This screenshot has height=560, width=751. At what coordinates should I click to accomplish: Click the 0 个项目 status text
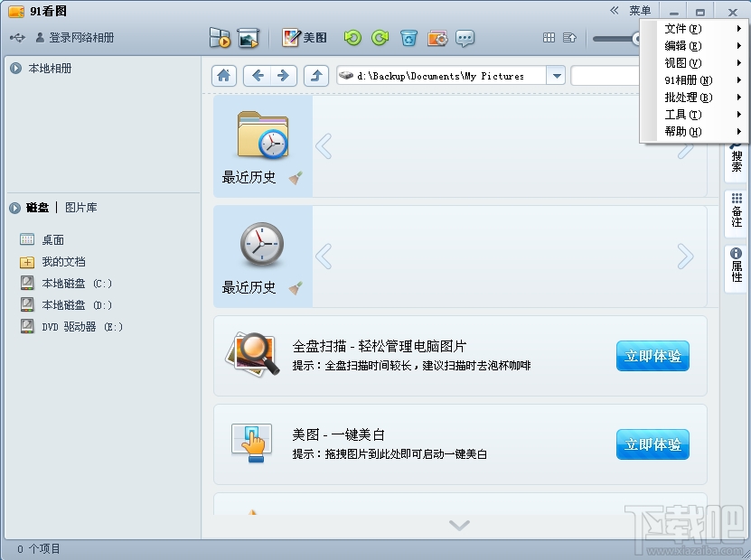(39, 549)
